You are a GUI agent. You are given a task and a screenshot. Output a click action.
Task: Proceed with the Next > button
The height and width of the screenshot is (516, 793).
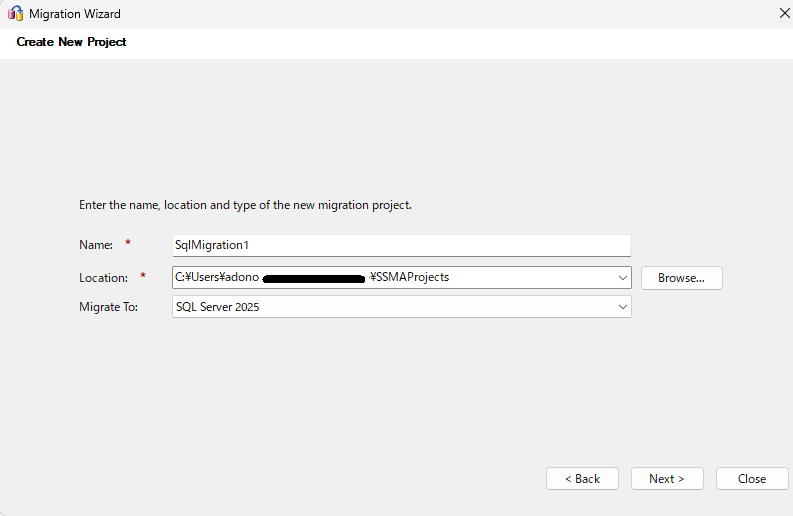coord(667,479)
